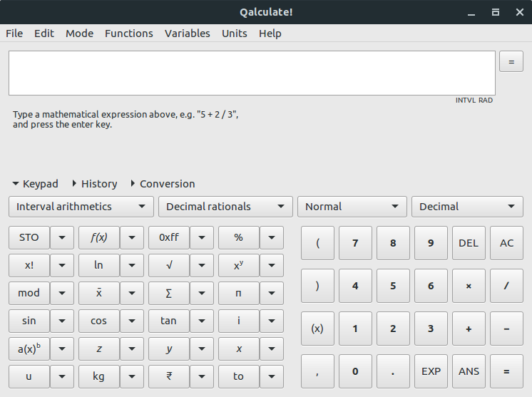Open the Units menu
The width and height of the screenshot is (532, 397).
(x=235, y=33)
